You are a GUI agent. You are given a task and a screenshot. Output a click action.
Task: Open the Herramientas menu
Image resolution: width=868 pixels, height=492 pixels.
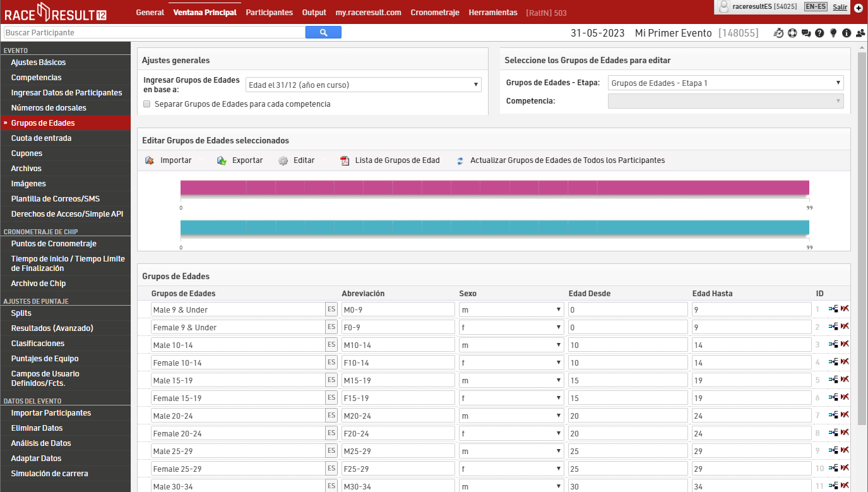[x=493, y=12]
